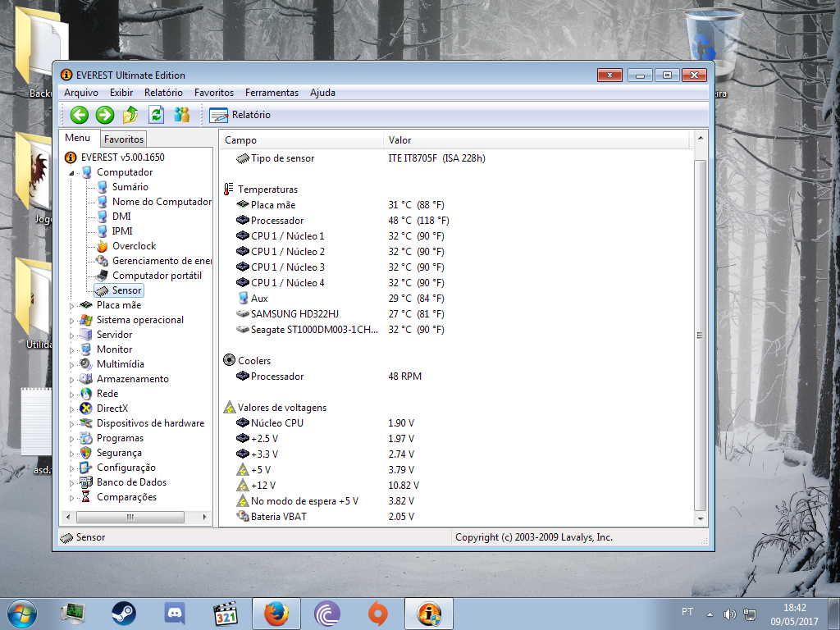Open the Relatório menu in menu bar
The width and height of the screenshot is (840, 630).
163,93
